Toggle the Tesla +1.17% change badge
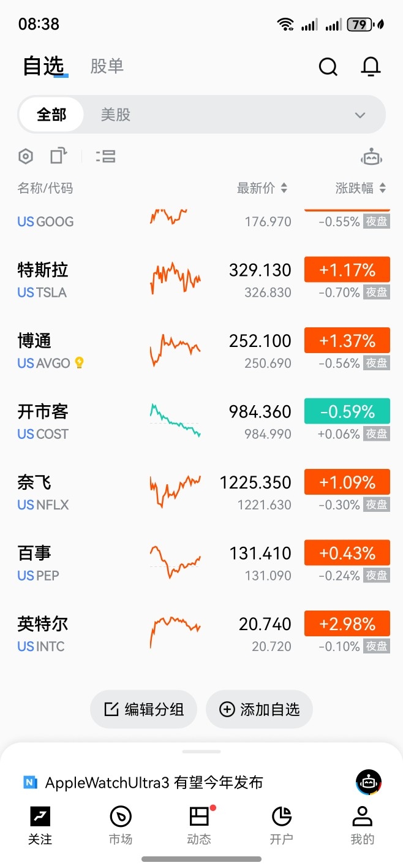The width and height of the screenshot is (403, 868). [347, 270]
